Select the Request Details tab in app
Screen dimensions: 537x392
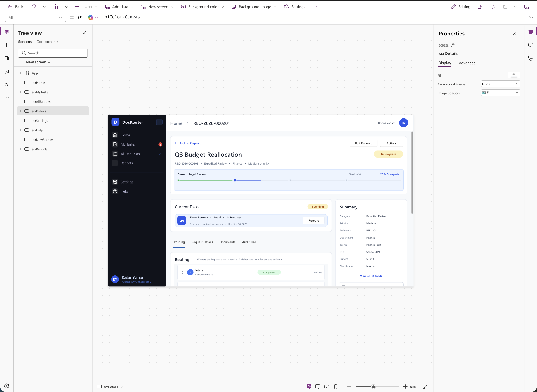202,242
